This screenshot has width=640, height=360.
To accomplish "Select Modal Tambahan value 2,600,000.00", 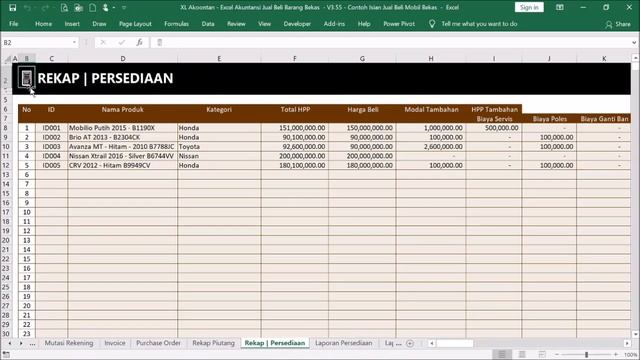I will pos(431,147).
